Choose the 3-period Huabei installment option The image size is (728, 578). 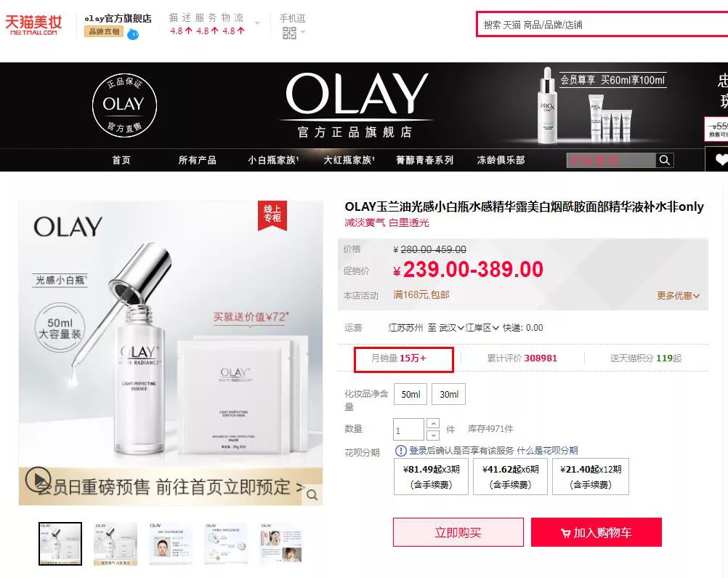click(431, 477)
